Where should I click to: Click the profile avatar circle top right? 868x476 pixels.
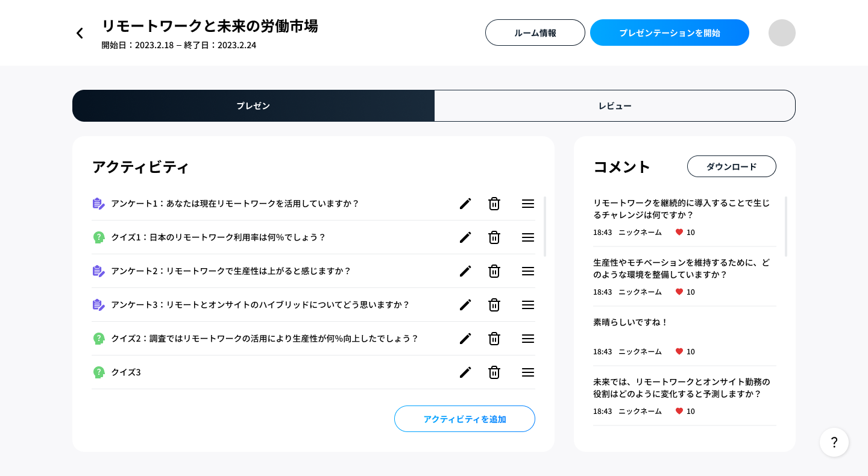782,33
